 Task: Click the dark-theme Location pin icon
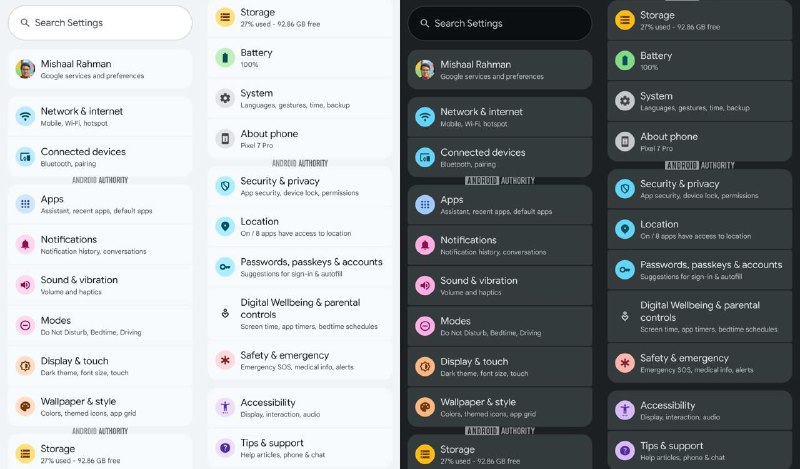click(x=624, y=230)
